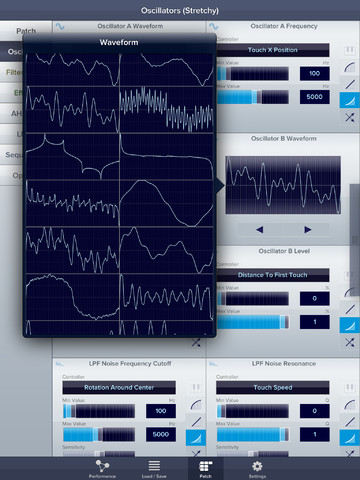Click randomize icon for Oscillator B Level
The width and height of the screenshot is (360, 480).
(x=350, y=342)
